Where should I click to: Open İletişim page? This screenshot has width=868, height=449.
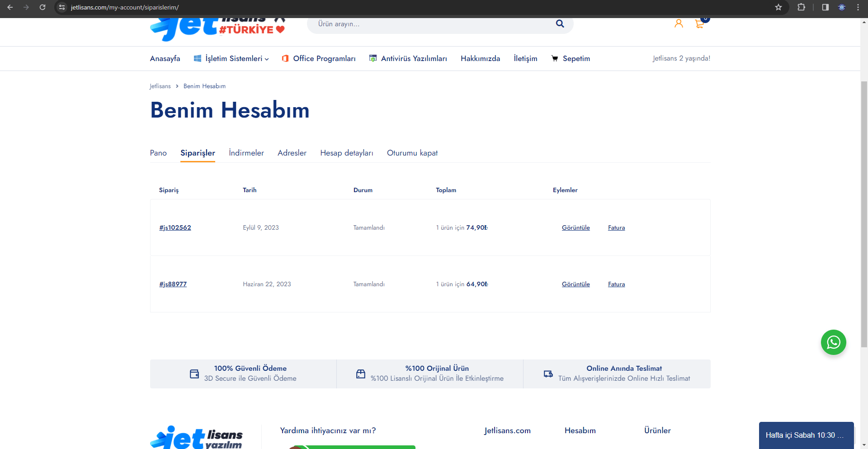coord(525,58)
